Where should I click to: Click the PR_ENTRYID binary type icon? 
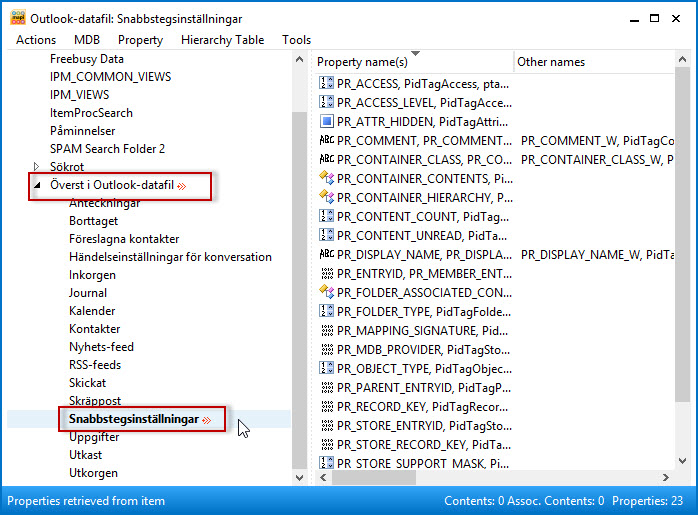tap(327, 273)
